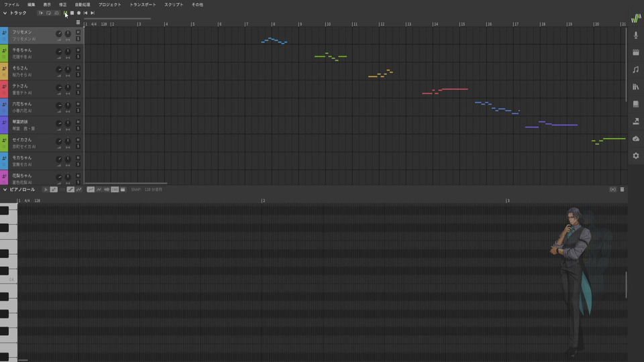Toggle the fifth piano-roll display icon
The image size is (644, 362).
point(123,190)
